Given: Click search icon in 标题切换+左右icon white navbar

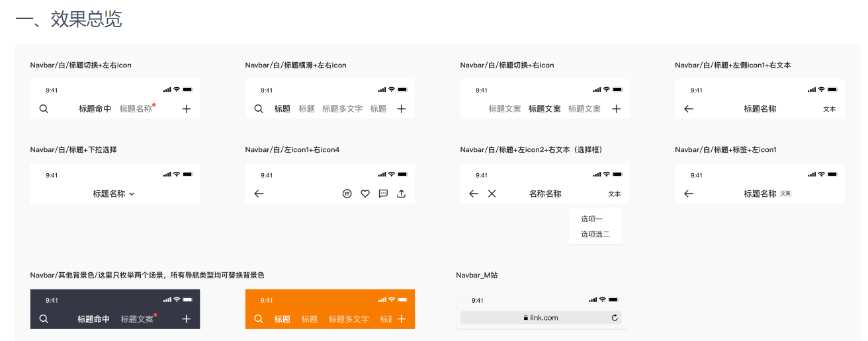Looking at the screenshot, I should [44, 109].
